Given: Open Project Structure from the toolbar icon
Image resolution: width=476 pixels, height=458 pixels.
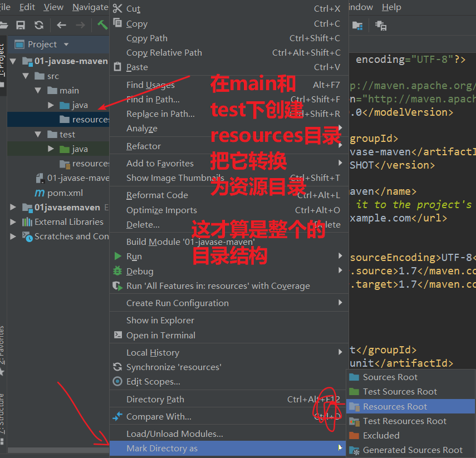Looking at the screenshot, I should pos(357,26).
